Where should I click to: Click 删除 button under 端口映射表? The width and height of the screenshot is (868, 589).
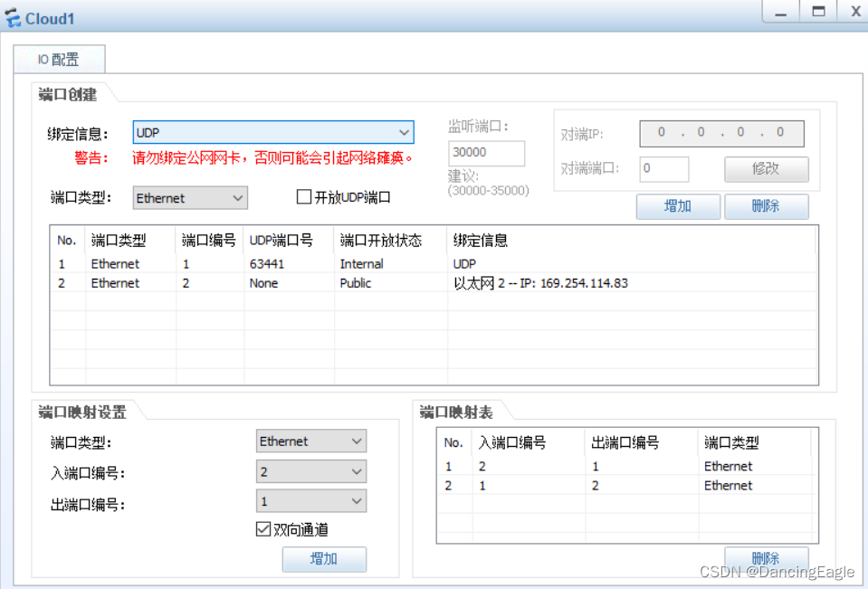click(766, 558)
